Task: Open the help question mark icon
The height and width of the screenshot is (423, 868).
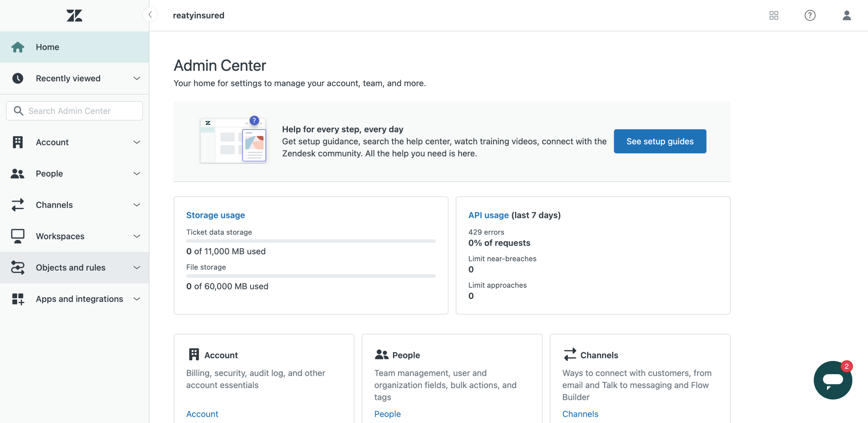Action: pos(810,15)
